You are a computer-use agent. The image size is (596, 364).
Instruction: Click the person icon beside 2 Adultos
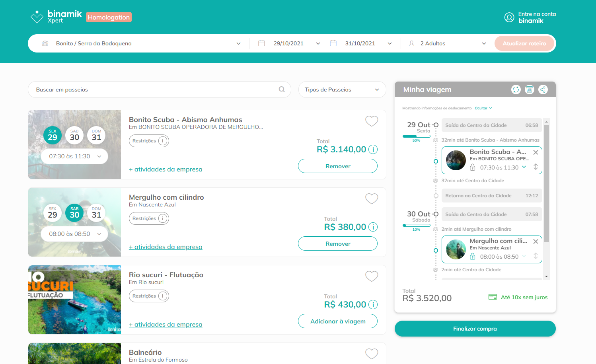pyautogui.click(x=412, y=43)
